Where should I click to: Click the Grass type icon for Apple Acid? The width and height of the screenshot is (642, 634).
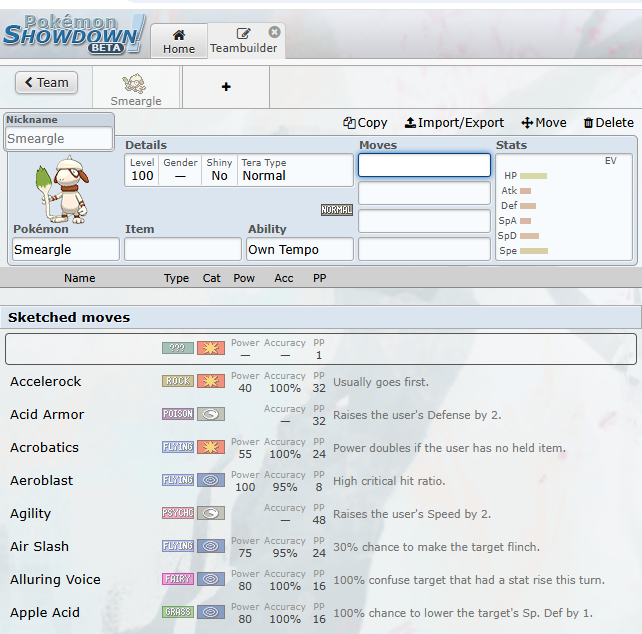coord(178,612)
